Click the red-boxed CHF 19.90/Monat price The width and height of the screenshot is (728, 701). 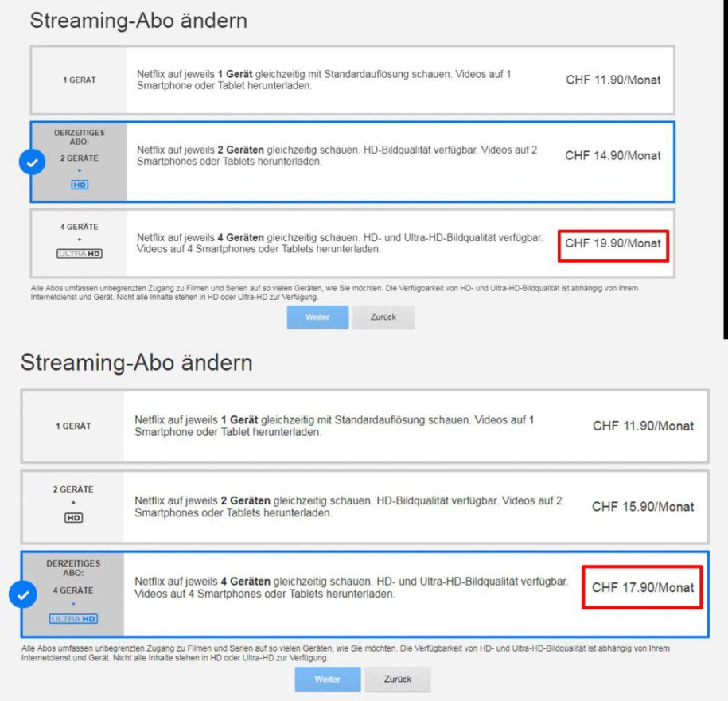pyautogui.click(x=613, y=243)
